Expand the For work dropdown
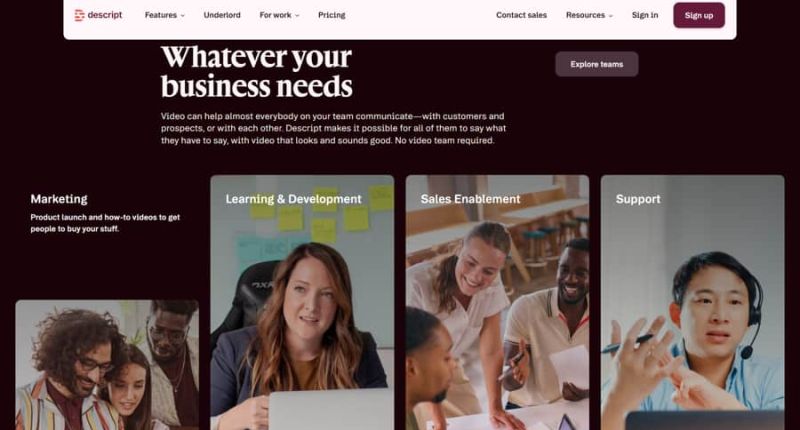Screen dimensions: 800x430 pyautogui.click(x=279, y=15)
